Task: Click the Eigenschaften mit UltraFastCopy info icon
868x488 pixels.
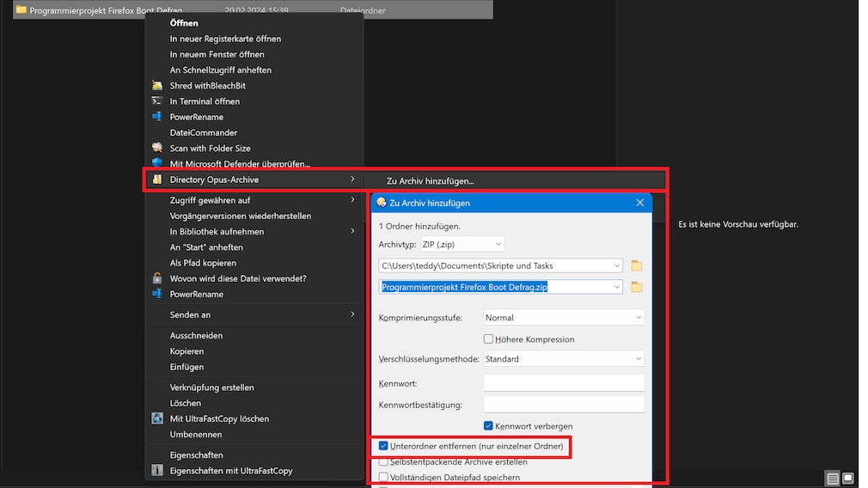Action: [x=157, y=470]
